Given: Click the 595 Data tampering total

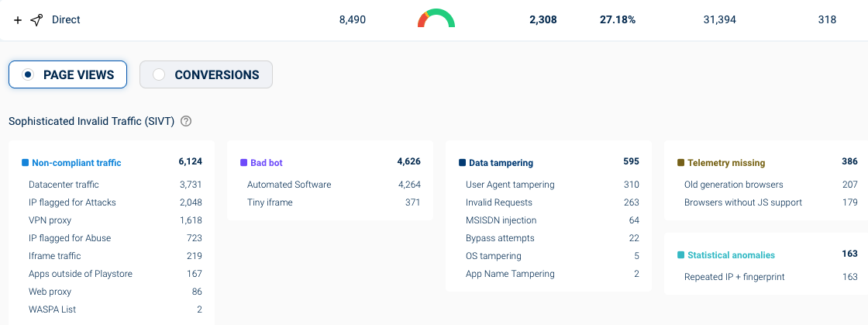Looking at the screenshot, I should tap(632, 161).
